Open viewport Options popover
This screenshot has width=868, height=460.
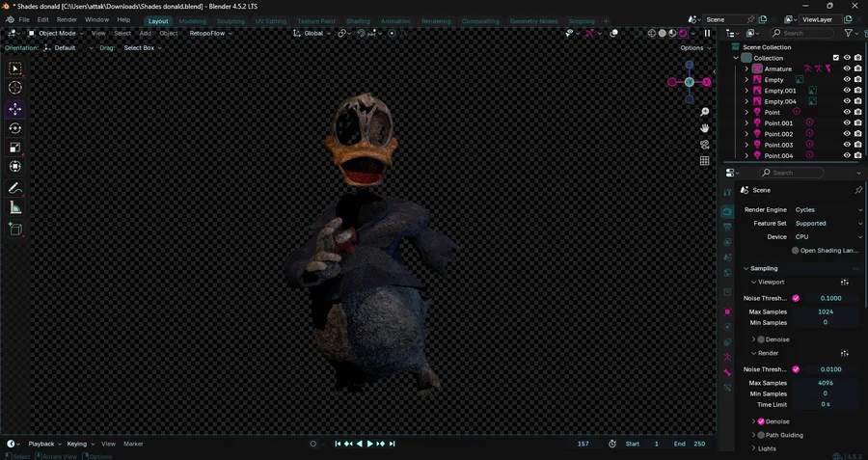coord(695,48)
